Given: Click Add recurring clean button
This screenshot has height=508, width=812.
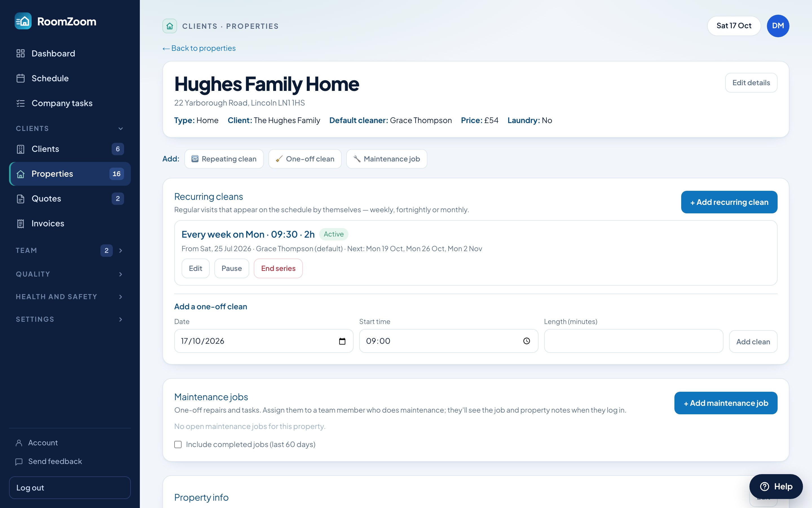Looking at the screenshot, I should tap(729, 202).
